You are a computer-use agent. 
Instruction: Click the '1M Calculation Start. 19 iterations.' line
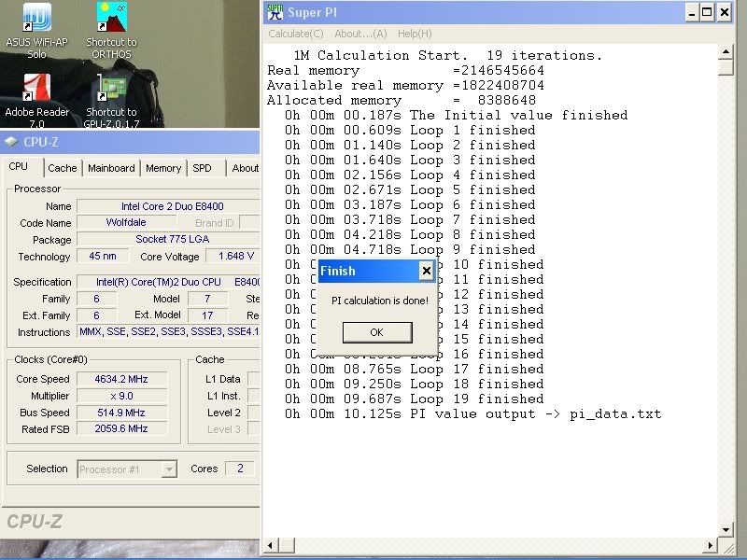pyautogui.click(x=448, y=56)
